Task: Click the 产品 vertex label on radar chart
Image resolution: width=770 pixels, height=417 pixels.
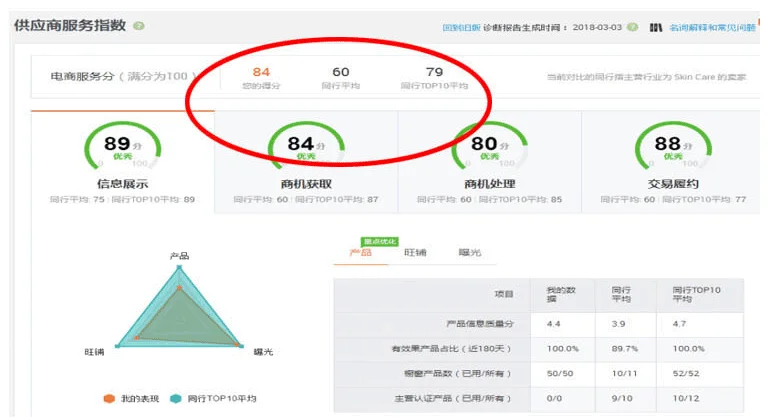Action: [x=179, y=256]
